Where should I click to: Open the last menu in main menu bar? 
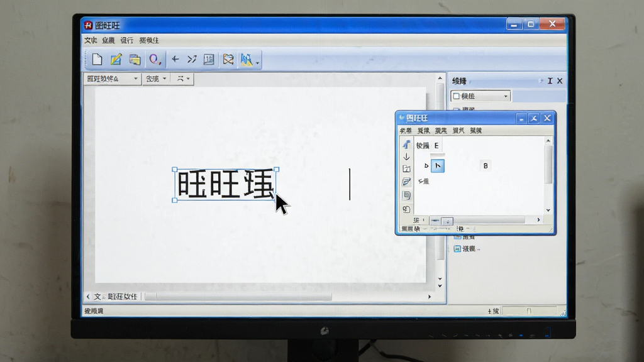149,40
